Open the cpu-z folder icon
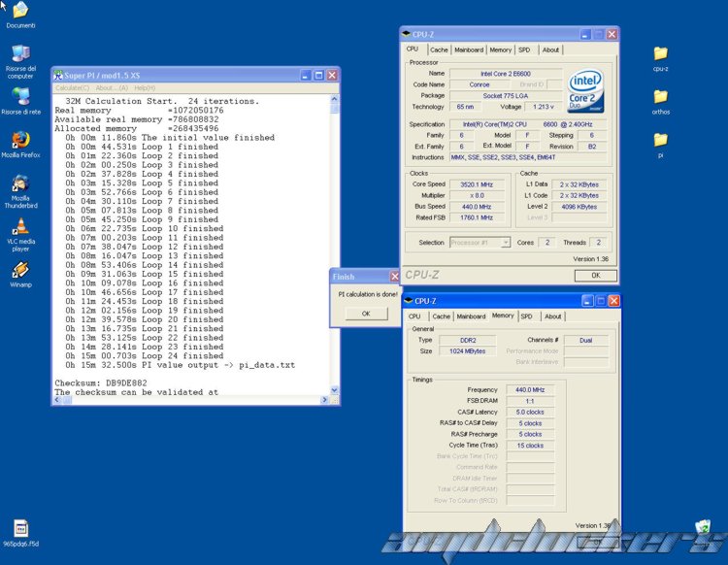Screen dimensions: 728x565 click(x=660, y=53)
